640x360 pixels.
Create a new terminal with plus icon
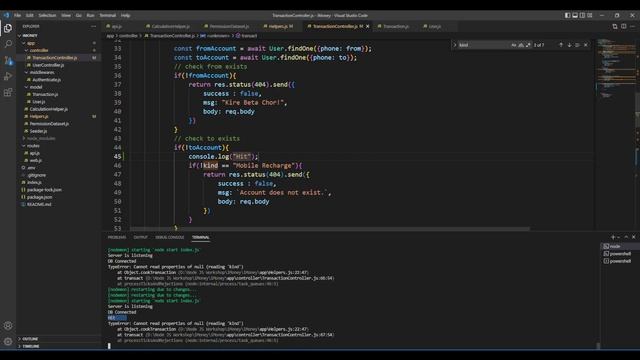pyautogui.click(x=613, y=237)
